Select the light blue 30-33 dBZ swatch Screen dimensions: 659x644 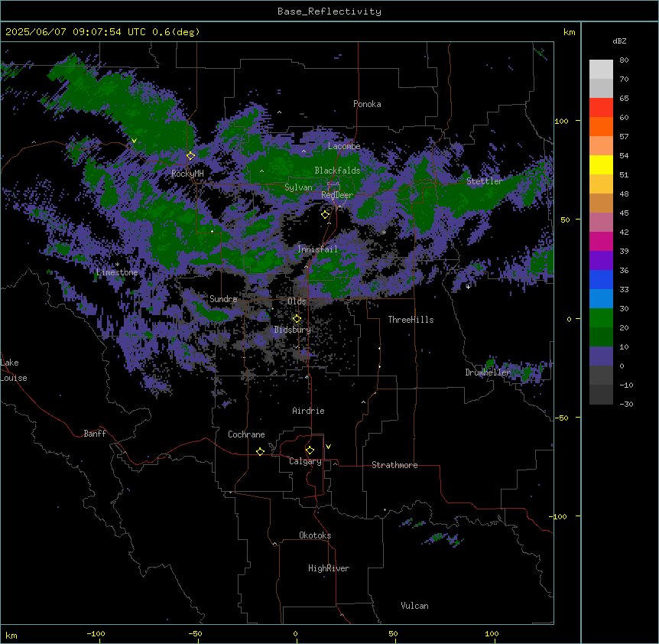pos(601,299)
